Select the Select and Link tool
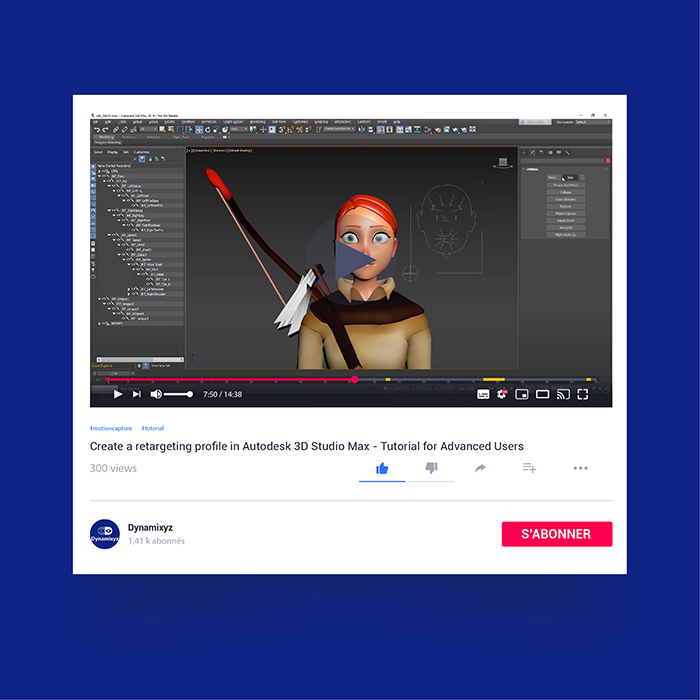Screen dimensions: 700x700 [116, 129]
